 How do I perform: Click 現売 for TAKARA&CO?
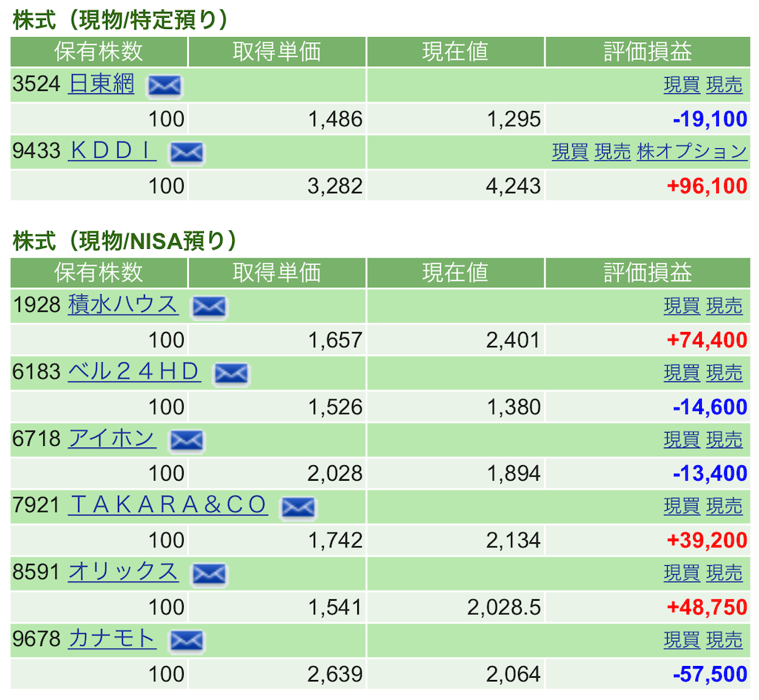(724, 507)
